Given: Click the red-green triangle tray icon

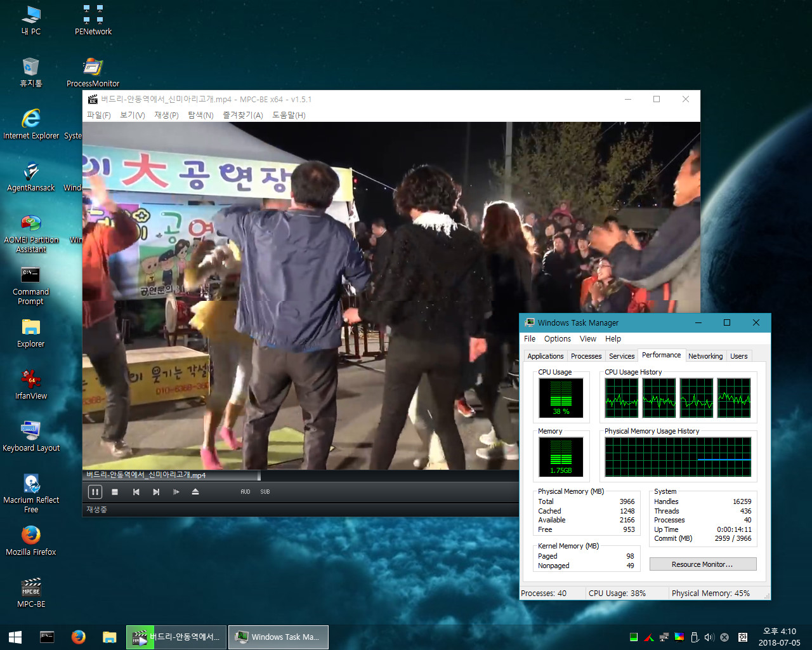Looking at the screenshot, I should tap(648, 637).
